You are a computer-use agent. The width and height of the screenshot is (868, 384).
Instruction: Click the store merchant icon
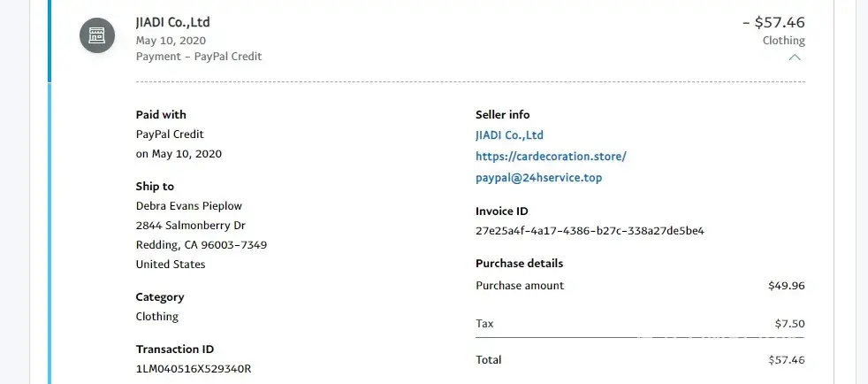96,35
